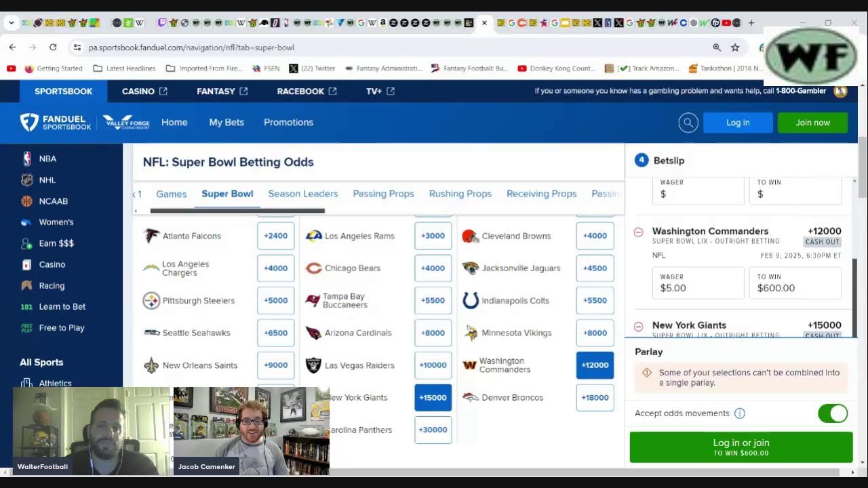Viewport: 868px width, 488px height.
Task: Select Seattle Seahawks +6500 odds
Action: (275, 333)
